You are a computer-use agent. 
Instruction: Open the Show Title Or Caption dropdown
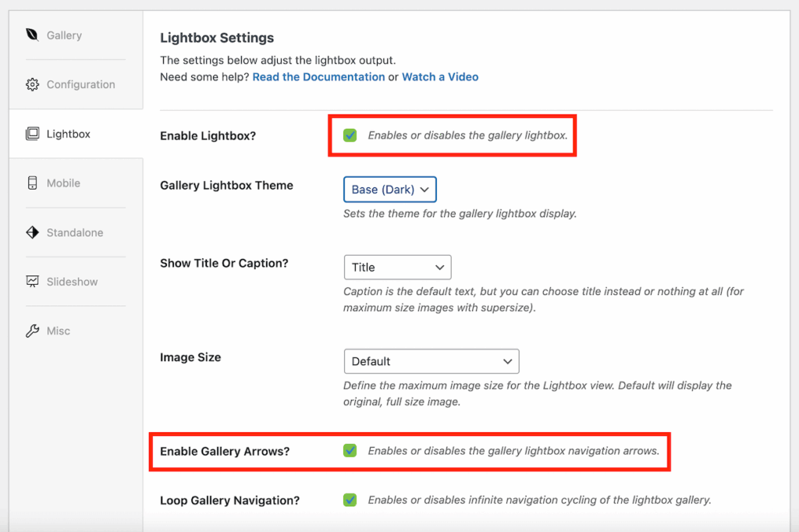tap(397, 267)
